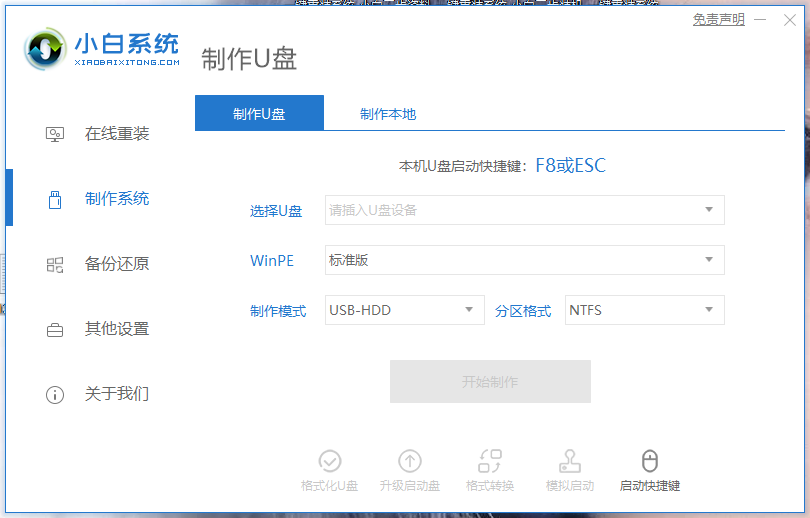
Task: Open the 分区格式 NTFS dropdown
Action: [645, 310]
